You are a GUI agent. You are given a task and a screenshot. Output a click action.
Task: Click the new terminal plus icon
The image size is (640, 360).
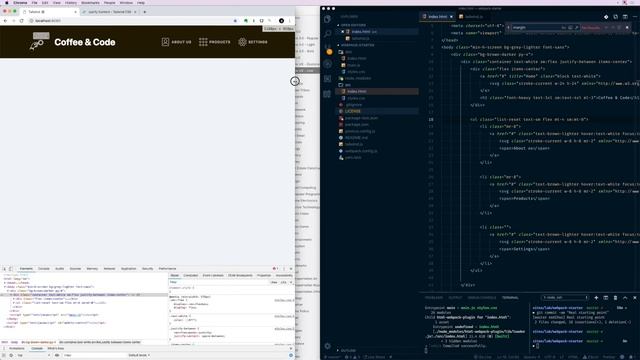pos(596,298)
